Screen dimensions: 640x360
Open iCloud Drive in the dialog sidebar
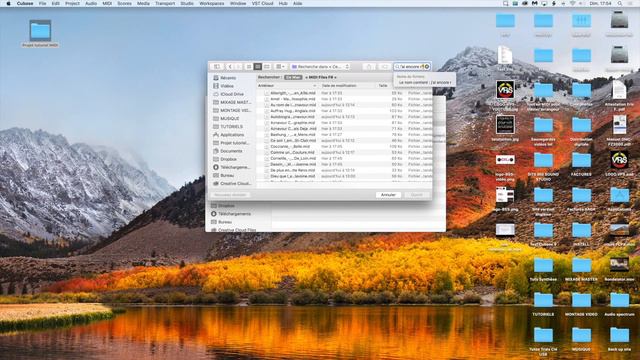(229, 94)
